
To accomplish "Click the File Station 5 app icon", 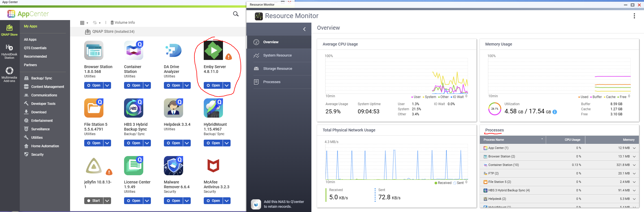I will 94,108.
